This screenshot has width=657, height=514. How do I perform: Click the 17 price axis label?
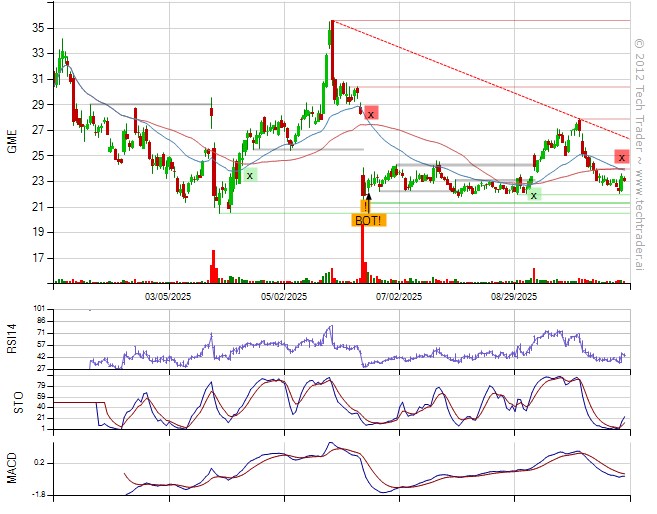coord(38,258)
